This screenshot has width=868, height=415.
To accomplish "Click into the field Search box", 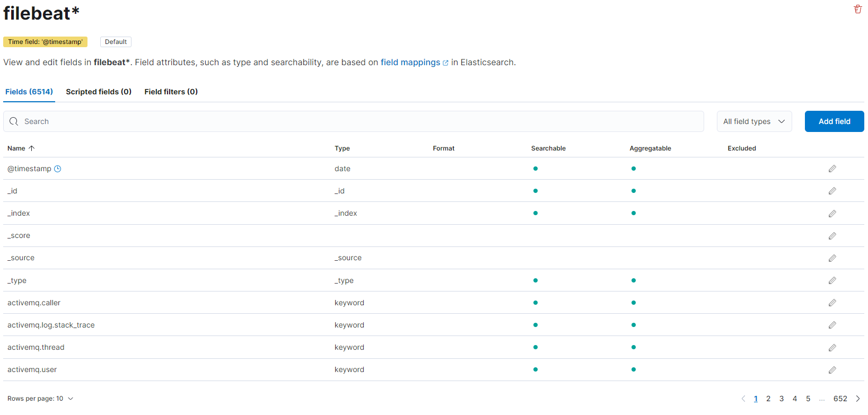I will pos(354,121).
